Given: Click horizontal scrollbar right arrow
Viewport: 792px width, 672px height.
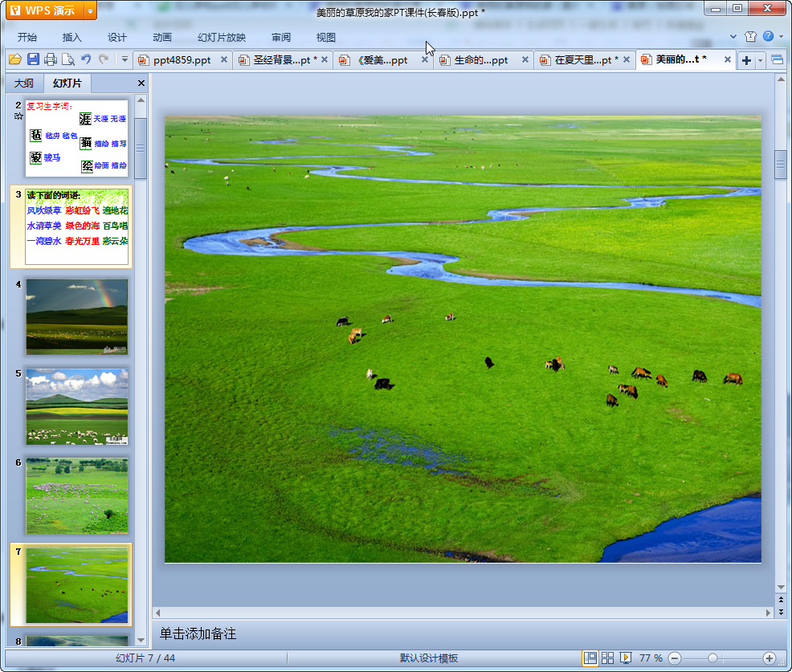Looking at the screenshot, I should [x=768, y=613].
